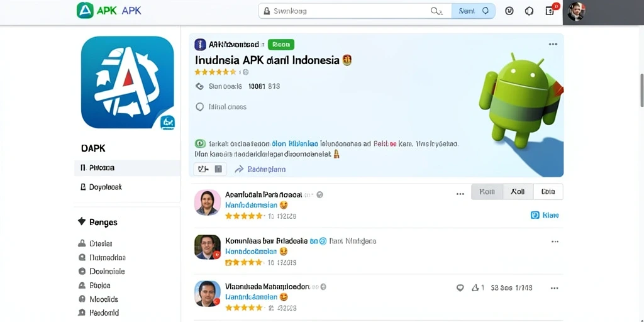Select the Rom filter tab
Viewport: 644px width, 322px height.
click(x=487, y=192)
